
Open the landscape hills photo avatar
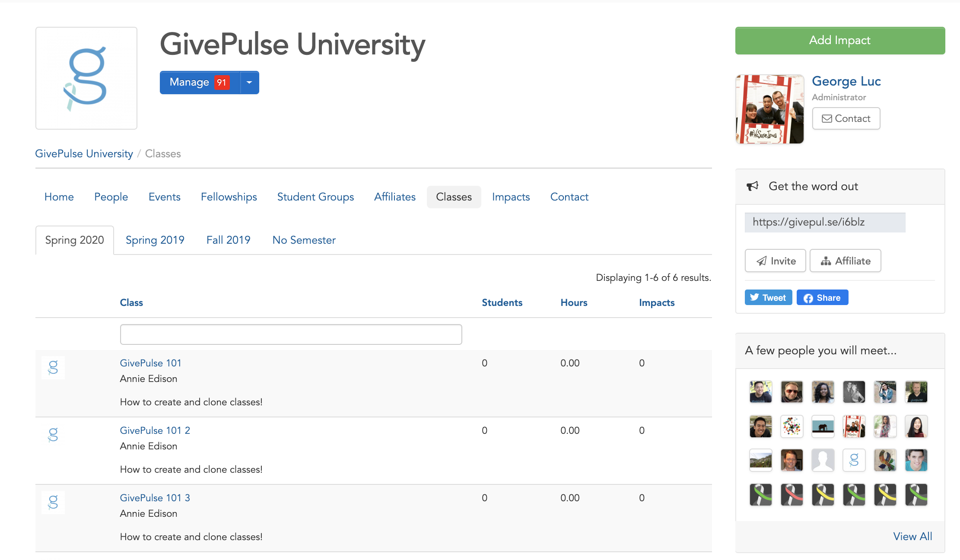[x=761, y=460]
